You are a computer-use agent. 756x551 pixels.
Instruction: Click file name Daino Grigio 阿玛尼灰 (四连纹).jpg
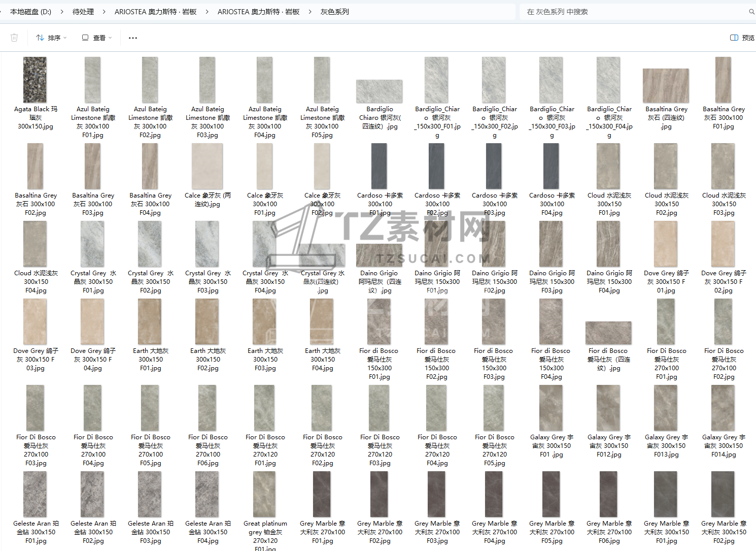click(x=380, y=282)
